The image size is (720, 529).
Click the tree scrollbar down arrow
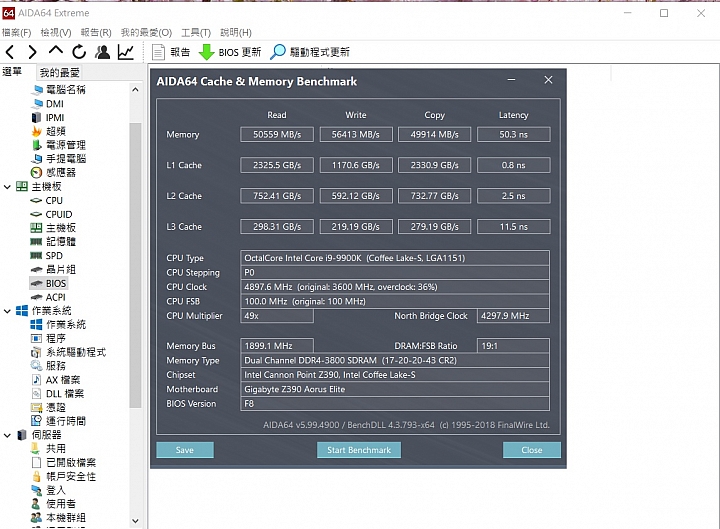pos(135,521)
